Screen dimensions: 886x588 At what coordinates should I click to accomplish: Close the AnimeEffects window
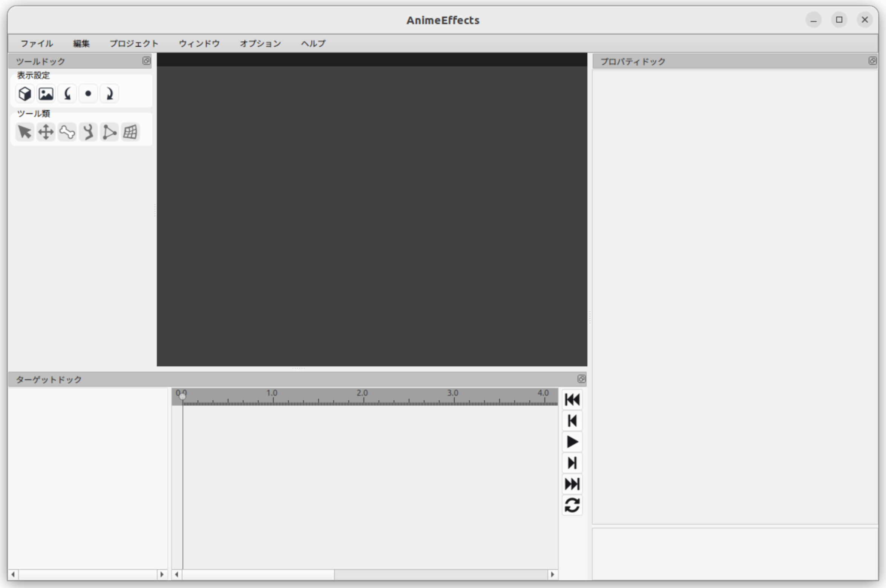pyautogui.click(x=865, y=20)
